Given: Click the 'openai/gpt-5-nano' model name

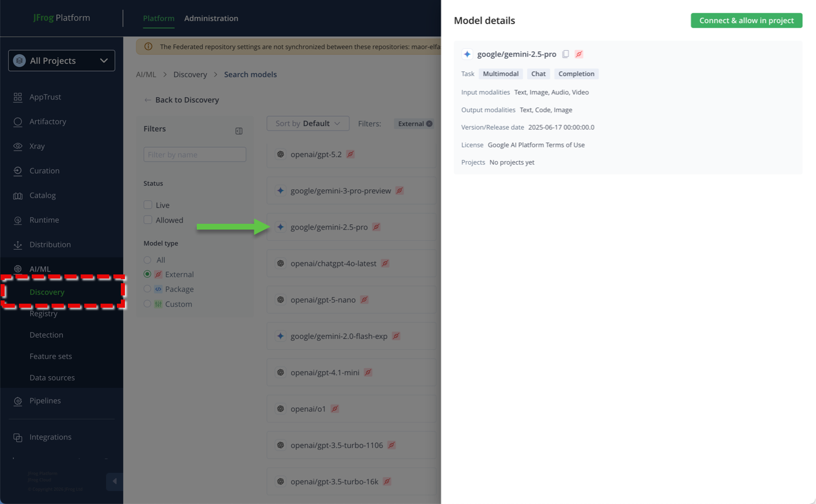Looking at the screenshot, I should point(323,300).
